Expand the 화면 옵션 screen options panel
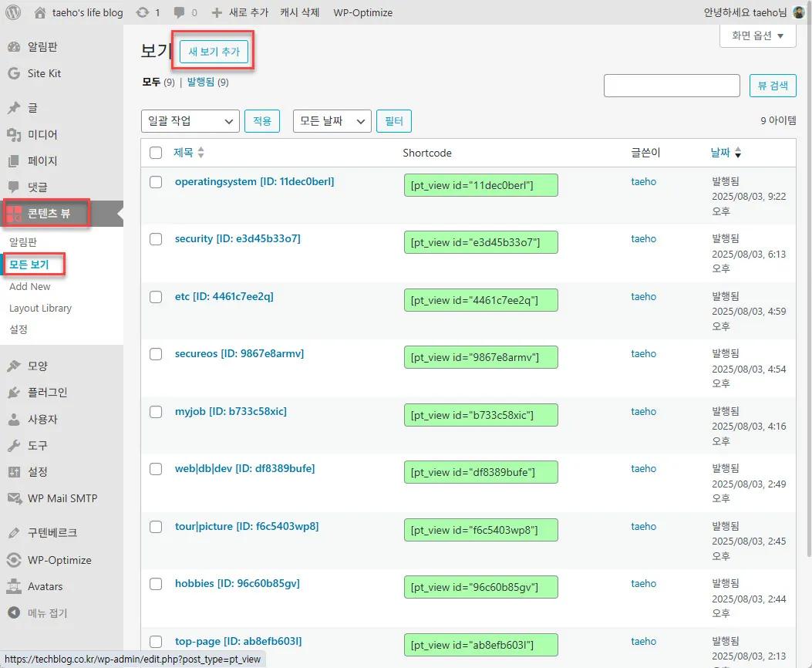Image resolution: width=812 pixels, height=668 pixels. click(757, 35)
